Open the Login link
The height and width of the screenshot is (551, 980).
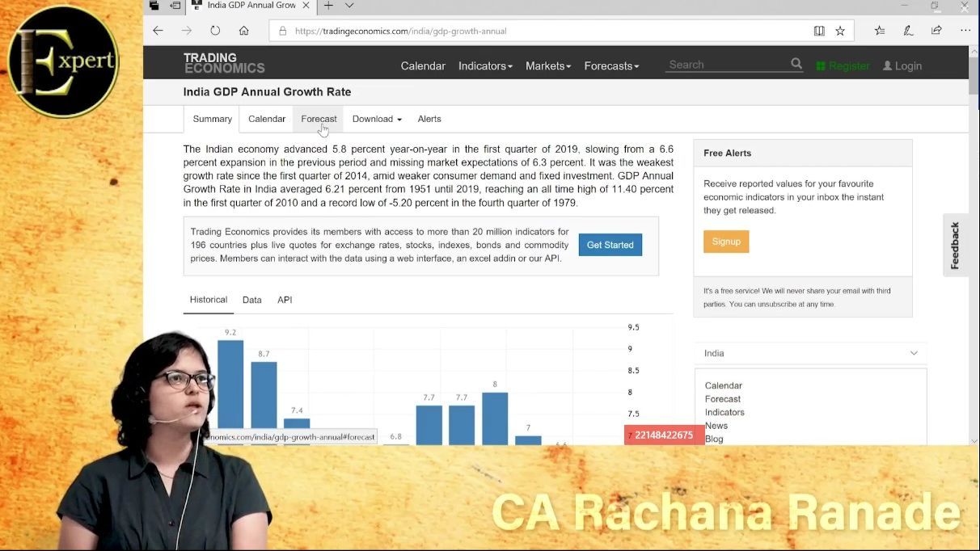click(x=902, y=66)
